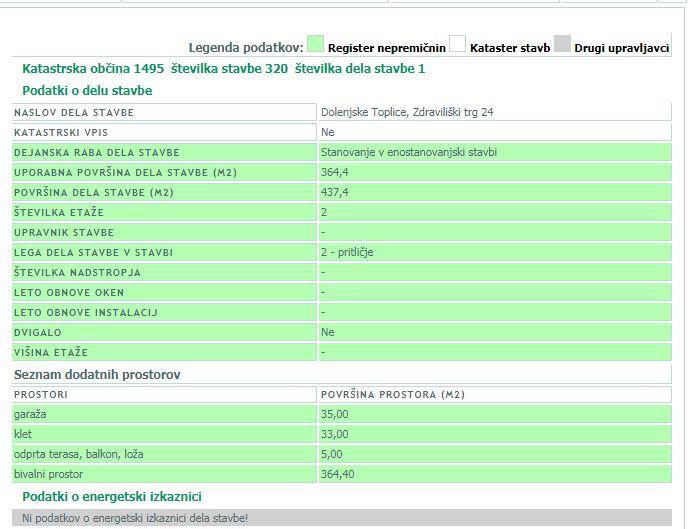Click 'LEGA DELA STAVBE V STAVBI' label

coord(93,253)
